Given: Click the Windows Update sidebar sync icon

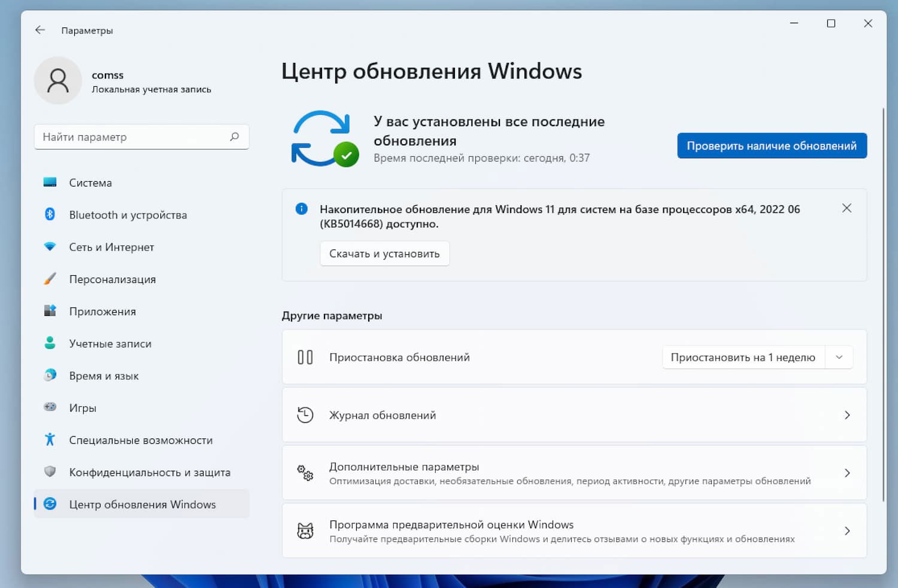Looking at the screenshot, I should click(x=50, y=504).
